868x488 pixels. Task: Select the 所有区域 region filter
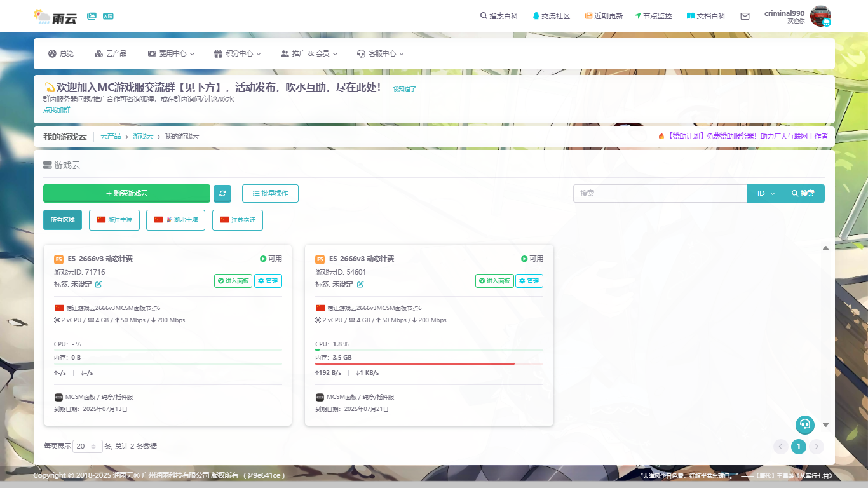tap(62, 220)
